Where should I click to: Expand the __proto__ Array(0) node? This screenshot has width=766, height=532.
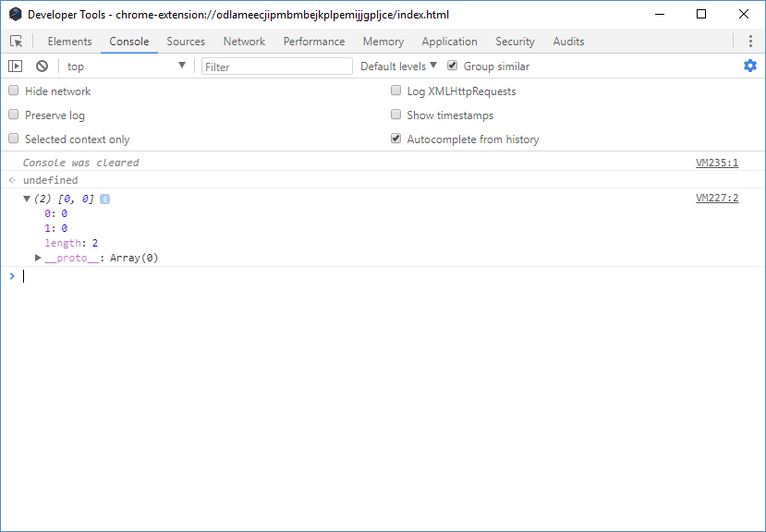[x=38, y=258]
